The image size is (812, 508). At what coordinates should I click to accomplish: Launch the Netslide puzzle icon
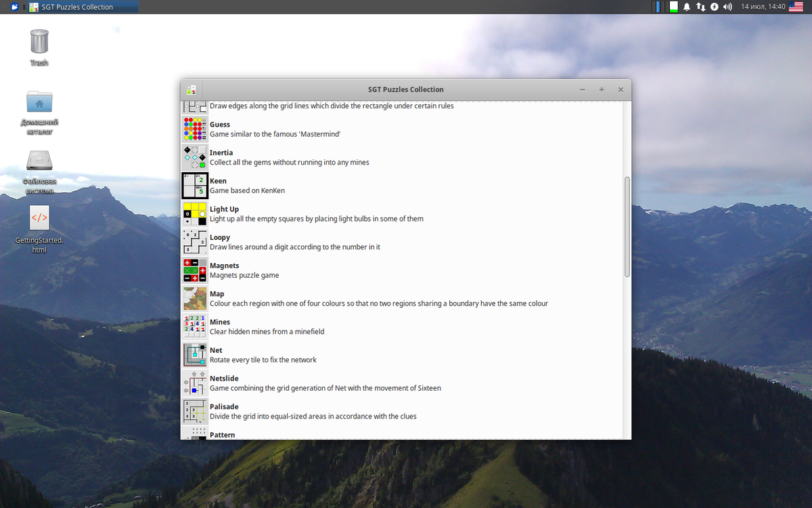tap(195, 383)
